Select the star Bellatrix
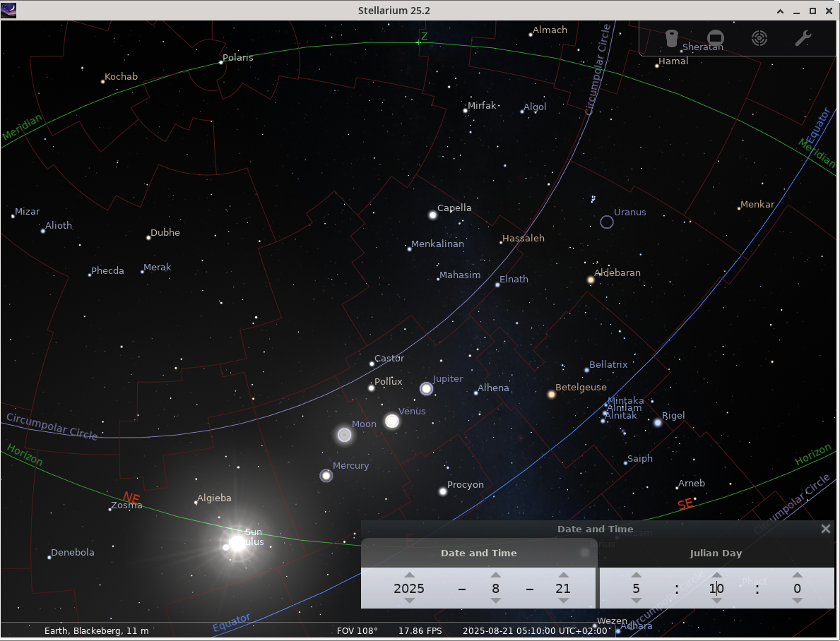This screenshot has width=840, height=641. 586,370
